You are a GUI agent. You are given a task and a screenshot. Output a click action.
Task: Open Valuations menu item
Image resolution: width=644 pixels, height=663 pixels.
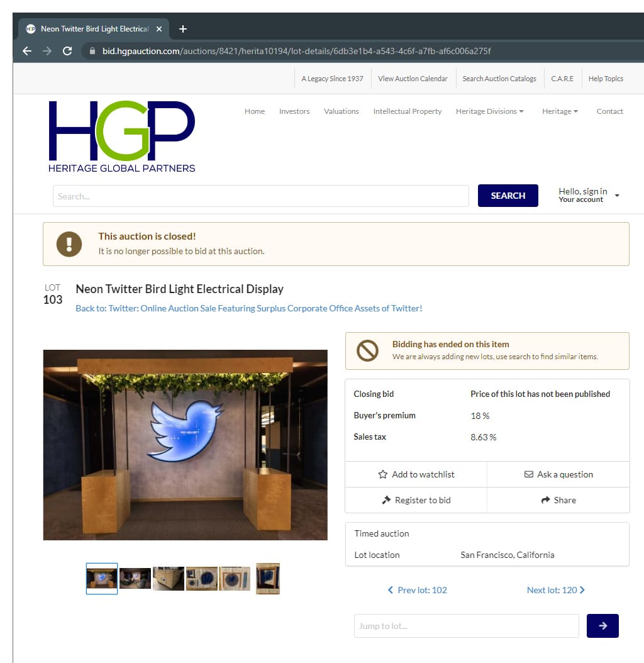341,111
